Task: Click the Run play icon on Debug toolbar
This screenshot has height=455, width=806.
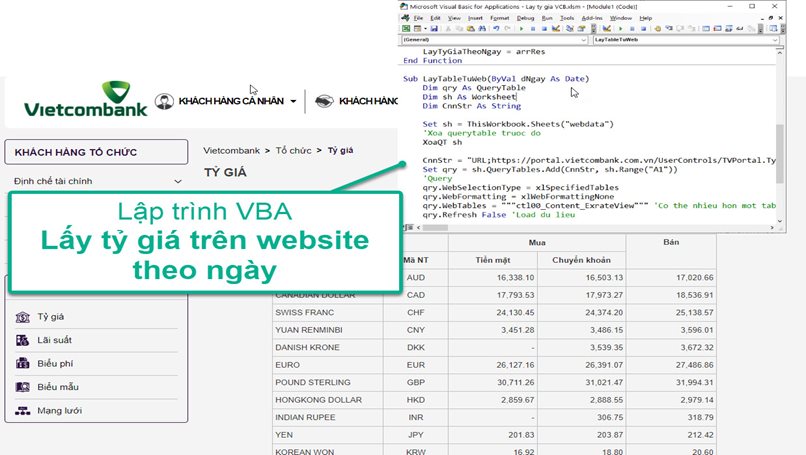Action: pos(620,28)
